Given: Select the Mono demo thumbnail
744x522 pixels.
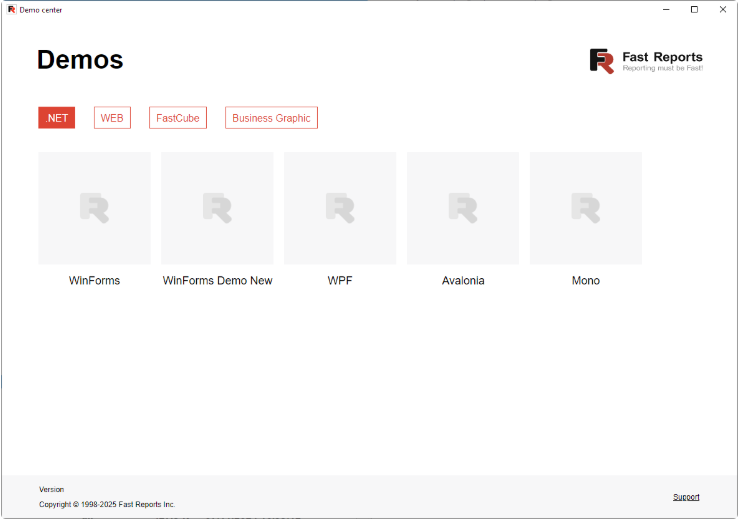Looking at the screenshot, I should pyautogui.click(x=586, y=208).
